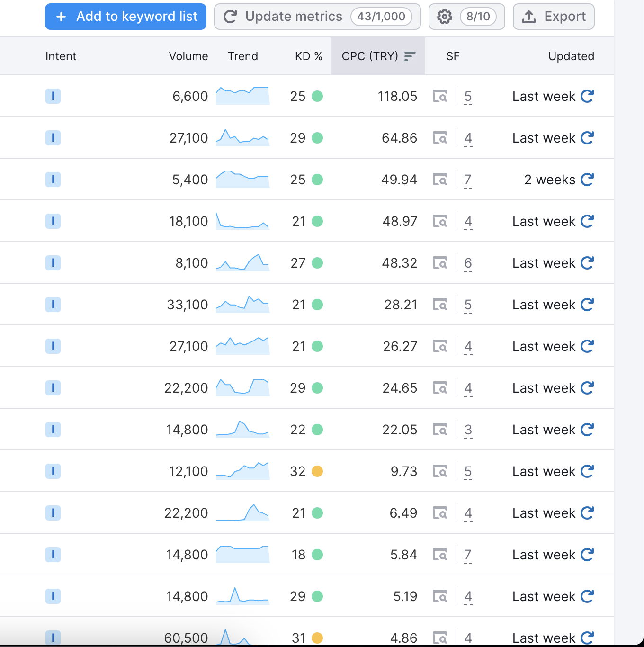The height and width of the screenshot is (647, 644).
Task: View SERP icon in the 118.05 row
Action: point(440,96)
